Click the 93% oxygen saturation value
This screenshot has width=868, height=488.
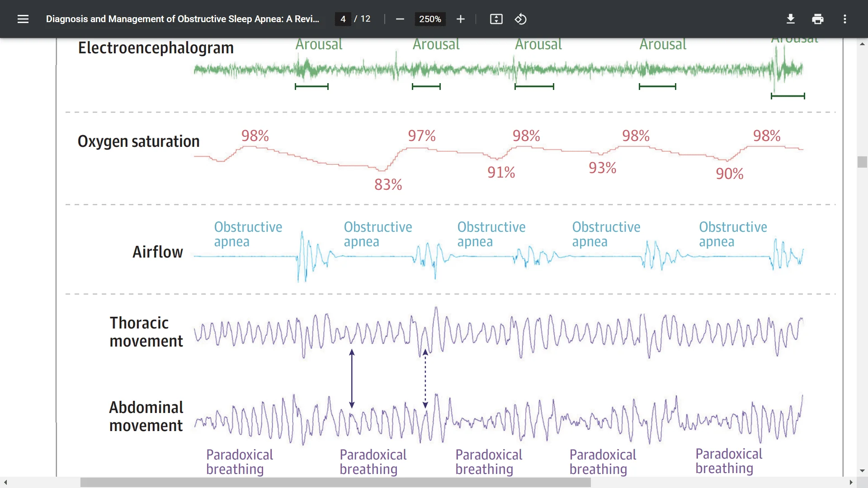[x=602, y=168]
